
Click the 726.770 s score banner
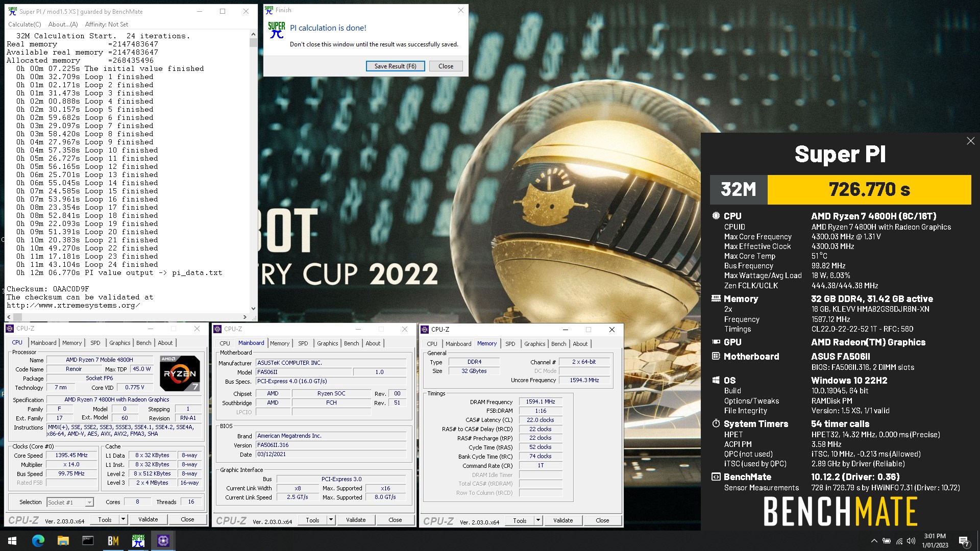[x=869, y=189]
